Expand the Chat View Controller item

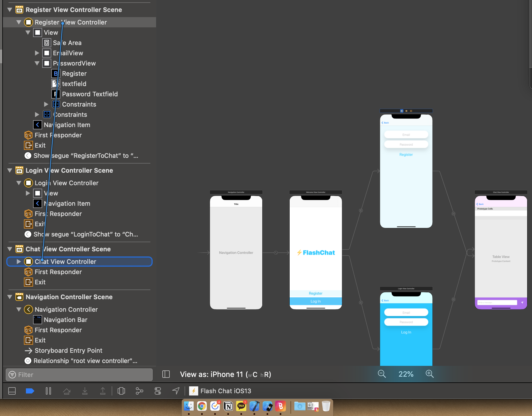19,262
